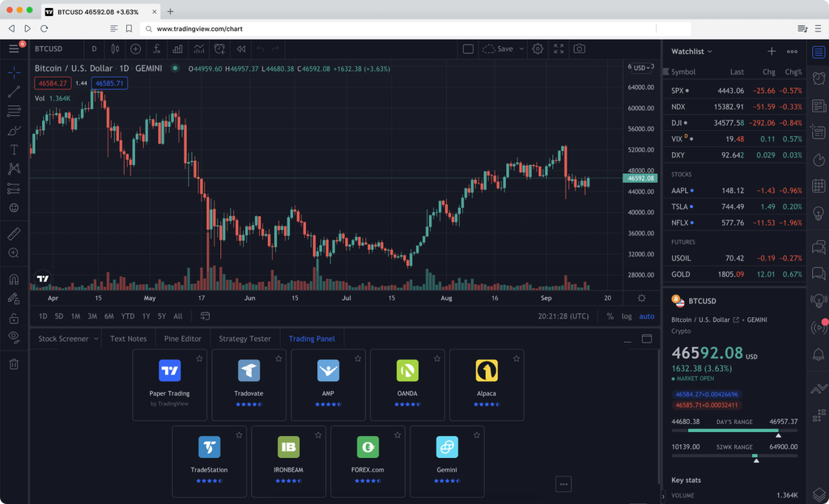This screenshot has height=504, width=829.
Task: Open chart settings gear icon
Action: [x=538, y=49]
